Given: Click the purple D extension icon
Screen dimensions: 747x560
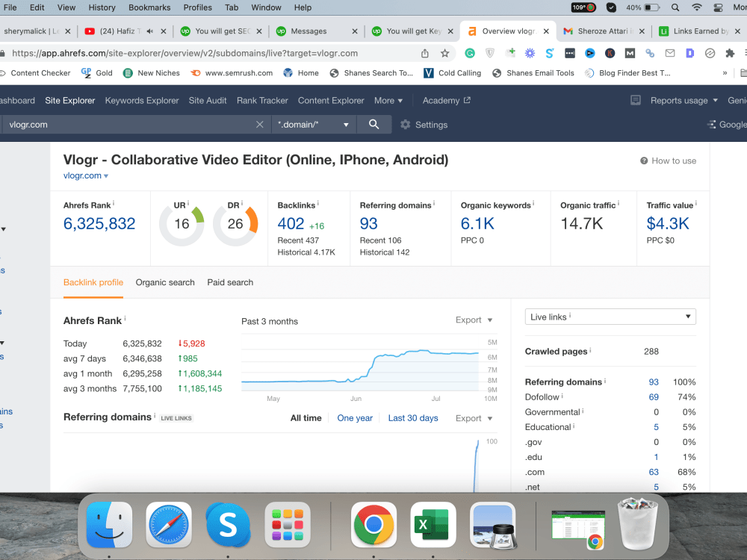Looking at the screenshot, I should click(x=689, y=53).
